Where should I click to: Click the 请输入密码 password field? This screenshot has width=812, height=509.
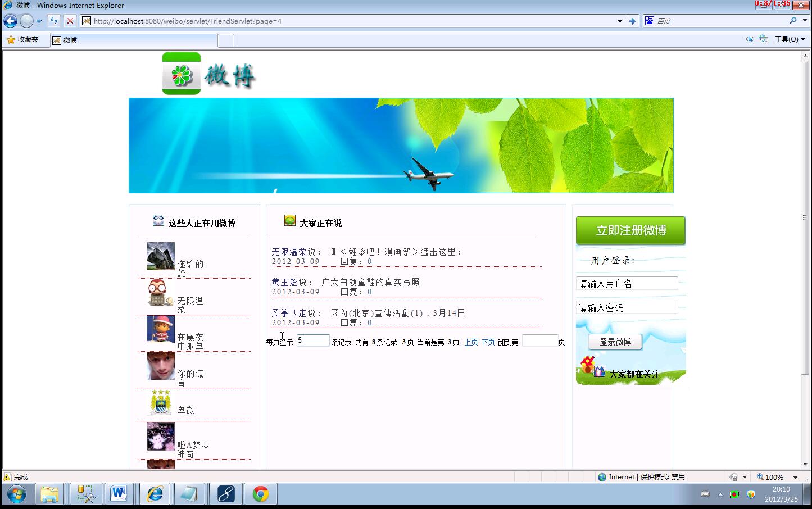tap(627, 308)
